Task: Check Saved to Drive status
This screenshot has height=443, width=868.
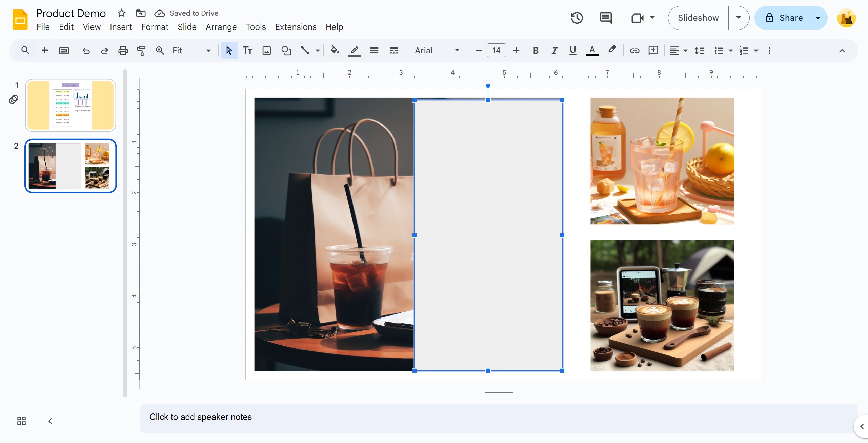Action: 186,13
